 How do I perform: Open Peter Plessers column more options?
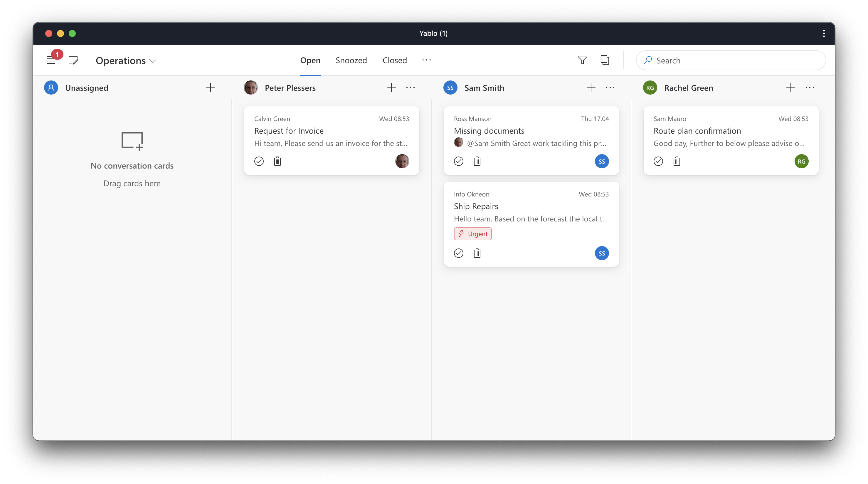pos(411,88)
